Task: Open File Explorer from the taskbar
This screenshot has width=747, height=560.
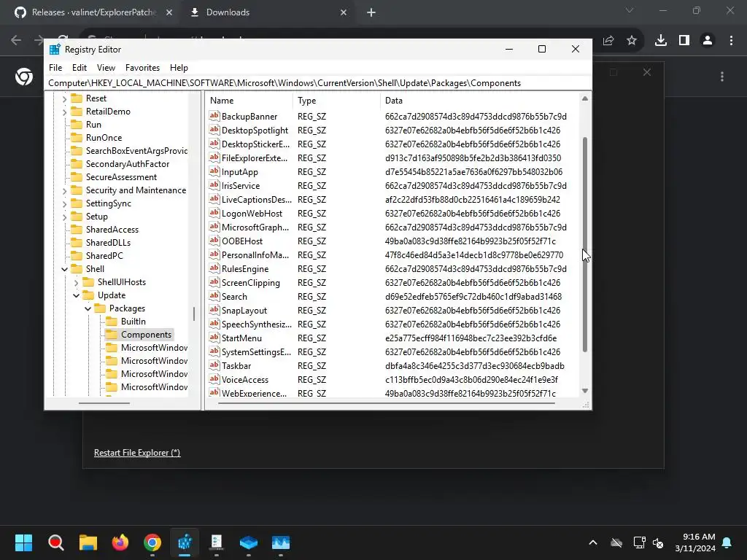Action: click(x=88, y=542)
